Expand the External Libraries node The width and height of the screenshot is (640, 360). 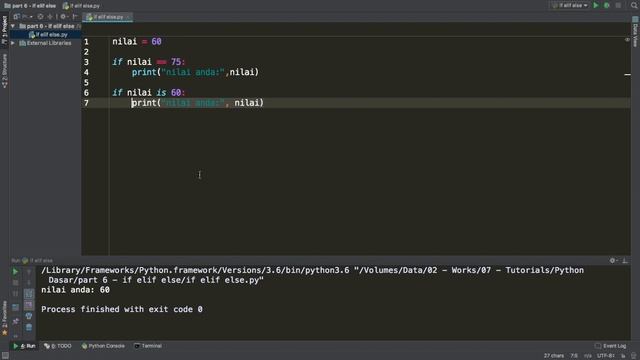coord(13,43)
